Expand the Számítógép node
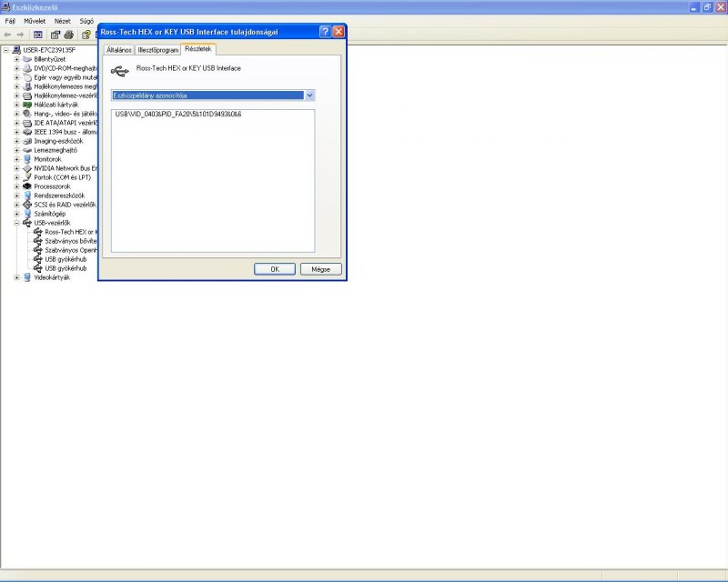This screenshot has height=582, width=728. point(16,214)
